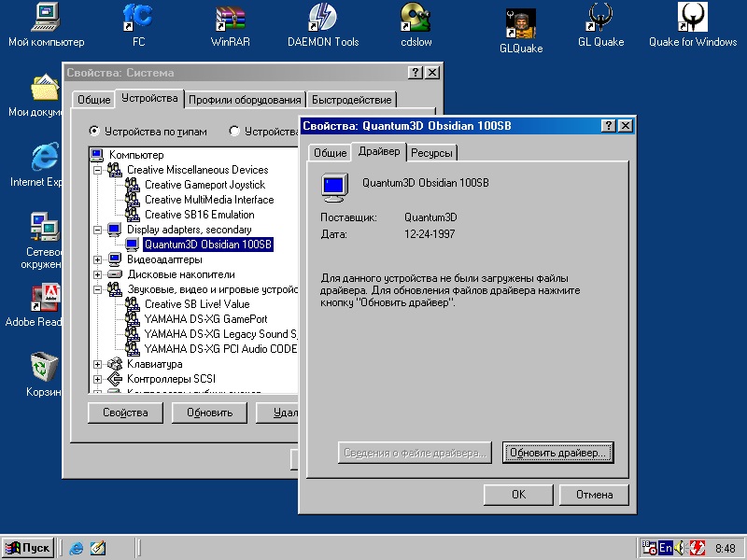This screenshot has width=747, height=560.
Task: Collapse Creative Miscellaneous Devices node
Action: pos(98,170)
